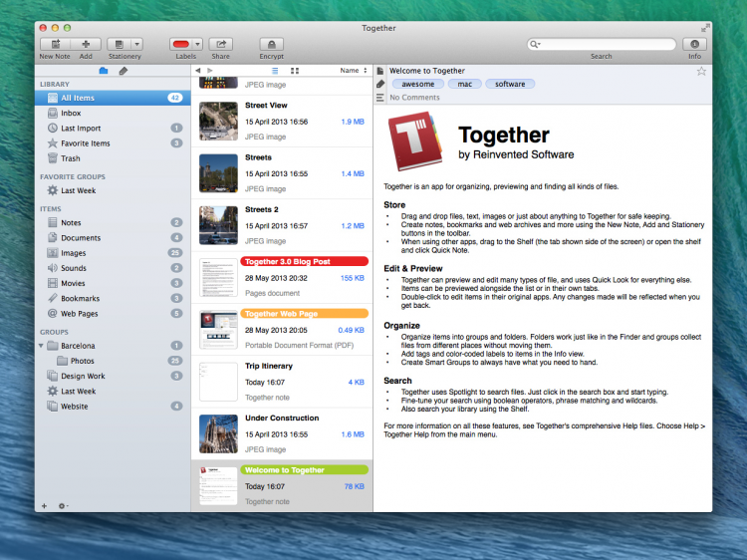Viewport: 747px width, 560px height.
Task: Click the Add (plus) toolbar button
Action: [x=86, y=44]
